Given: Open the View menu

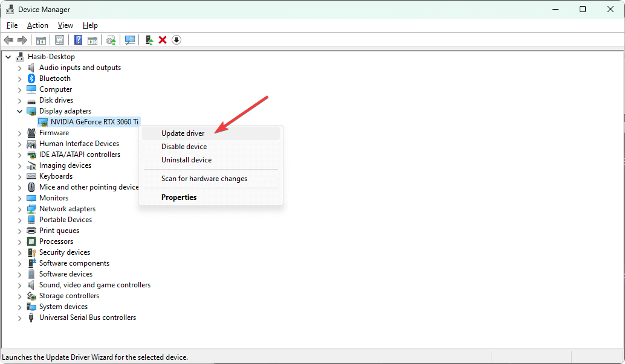Looking at the screenshot, I should 65,25.
